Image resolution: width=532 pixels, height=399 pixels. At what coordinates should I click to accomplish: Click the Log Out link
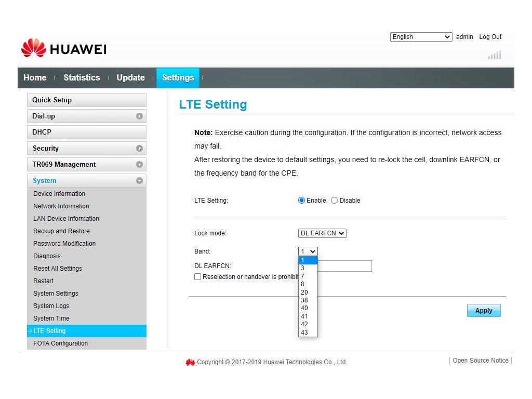click(x=490, y=37)
